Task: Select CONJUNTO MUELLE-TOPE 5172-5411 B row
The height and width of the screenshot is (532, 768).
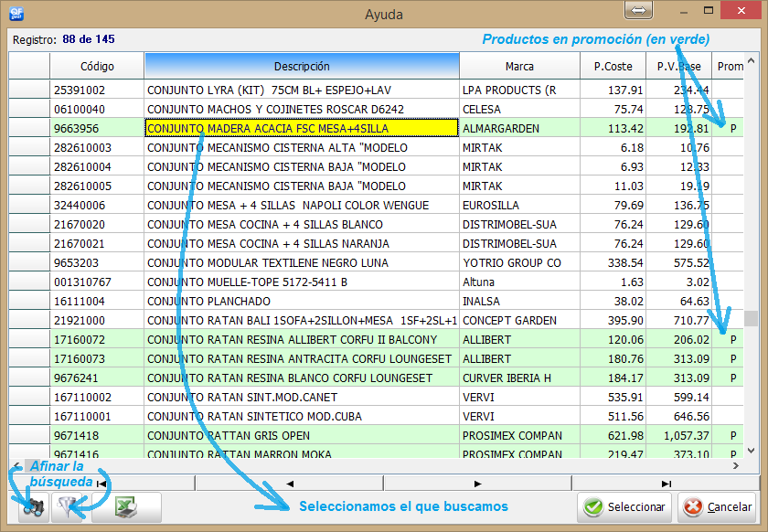Action: pyautogui.click(x=376, y=282)
